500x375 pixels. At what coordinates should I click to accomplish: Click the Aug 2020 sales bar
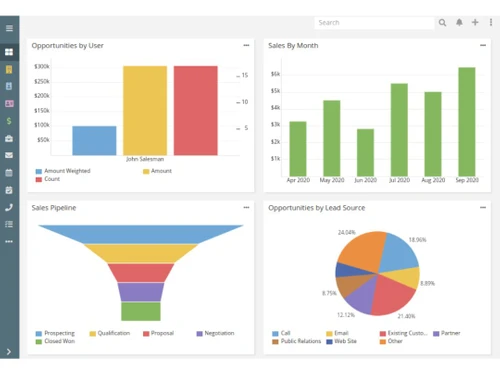point(433,134)
